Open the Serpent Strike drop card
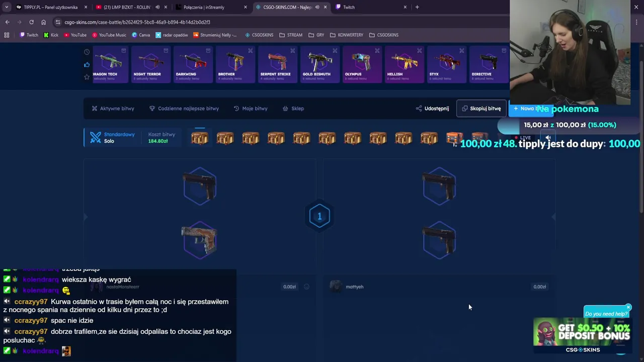The image size is (644, 362). click(x=277, y=64)
